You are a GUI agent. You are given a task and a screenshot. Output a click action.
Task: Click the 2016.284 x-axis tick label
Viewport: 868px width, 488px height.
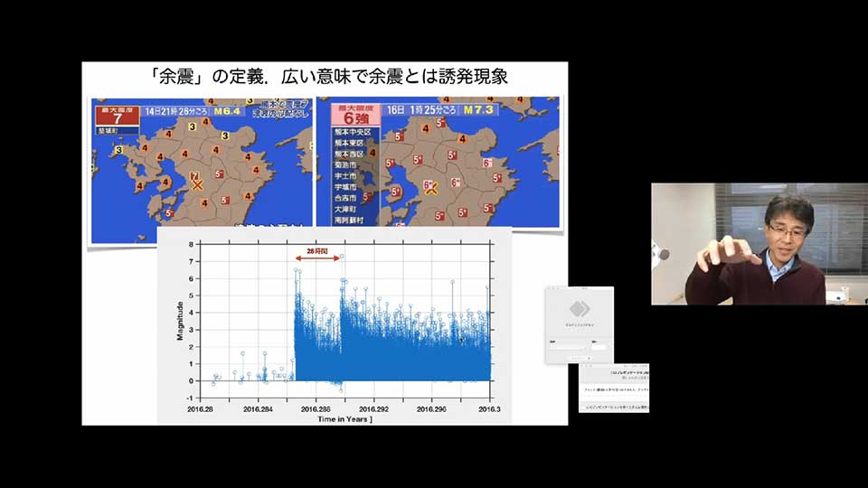point(258,409)
